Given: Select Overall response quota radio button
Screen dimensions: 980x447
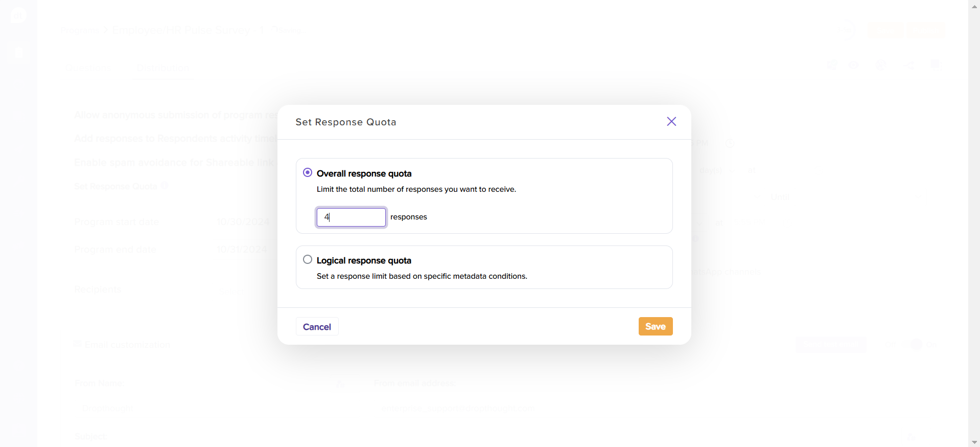Looking at the screenshot, I should (x=308, y=173).
